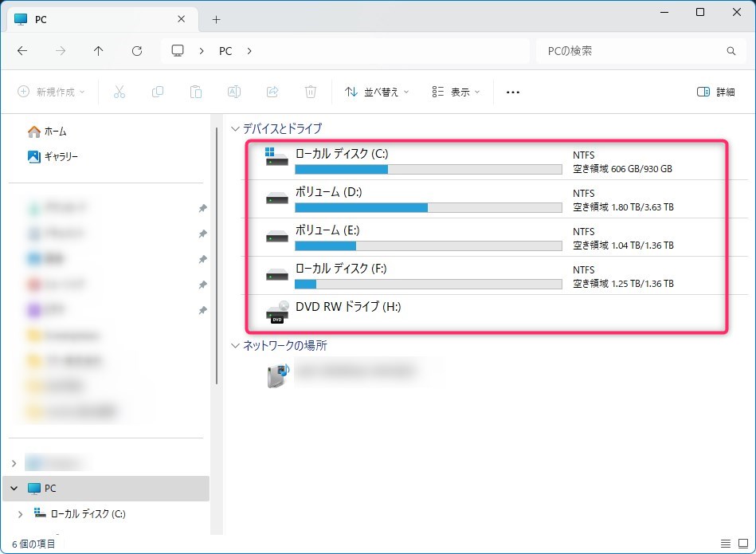Click the back navigation arrow
Image resolution: width=756 pixels, height=554 pixels.
[x=22, y=51]
